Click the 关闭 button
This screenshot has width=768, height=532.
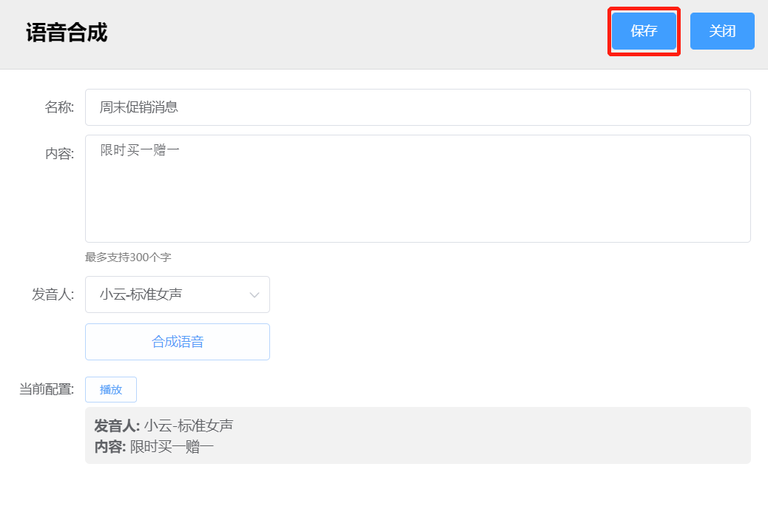point(722,31)
